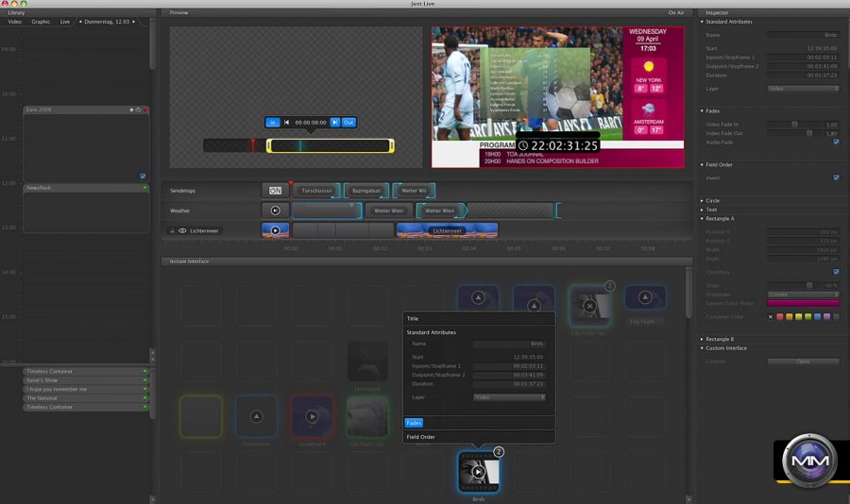Click the ON icon in the Sendelogo row
Viewport: 850px width, 504px height.
coord(275,191)
